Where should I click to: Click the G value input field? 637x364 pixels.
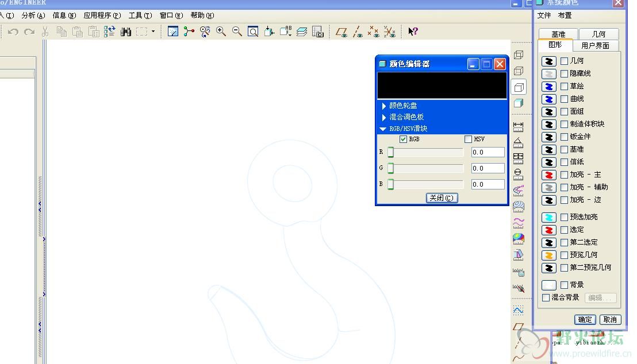point(488,168)
